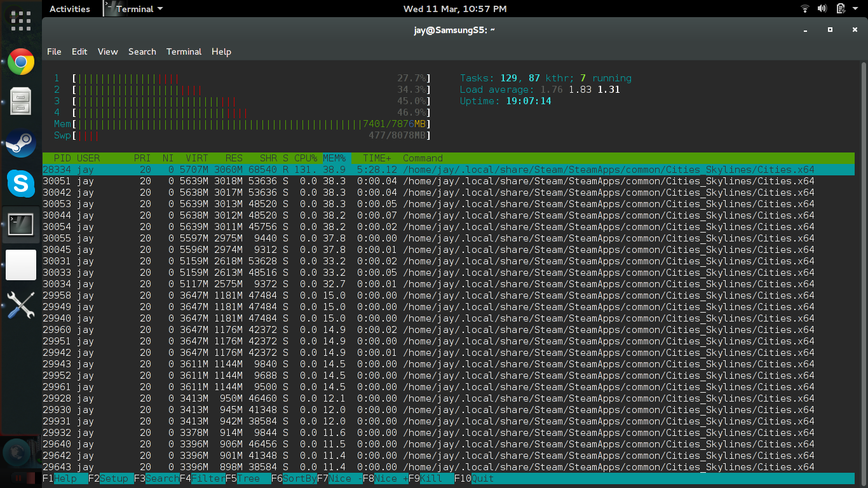Open the Help menu

tap(221, 51)
